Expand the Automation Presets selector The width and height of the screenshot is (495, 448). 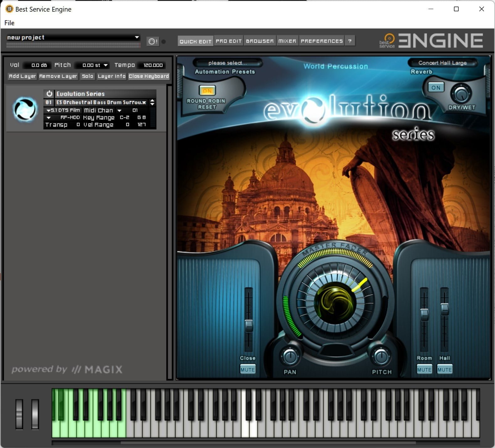click(x=227, y=63)
